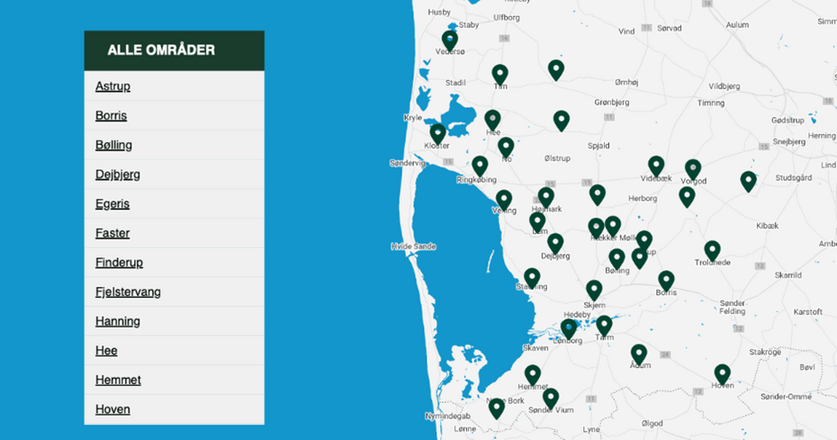Open the Astrup link in the list
Viewport: 837px width, 440px height.
coord(113,87)
